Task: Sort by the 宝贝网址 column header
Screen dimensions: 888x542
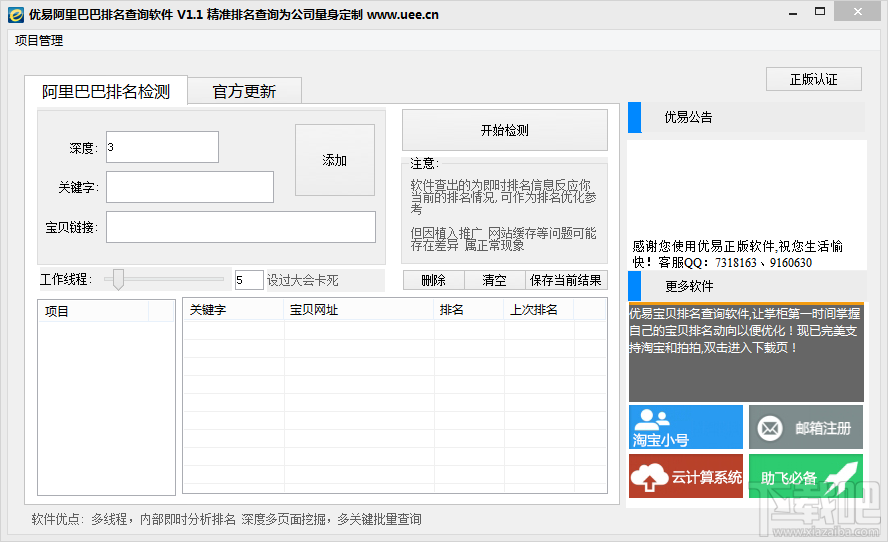Action: click(358, 310)
